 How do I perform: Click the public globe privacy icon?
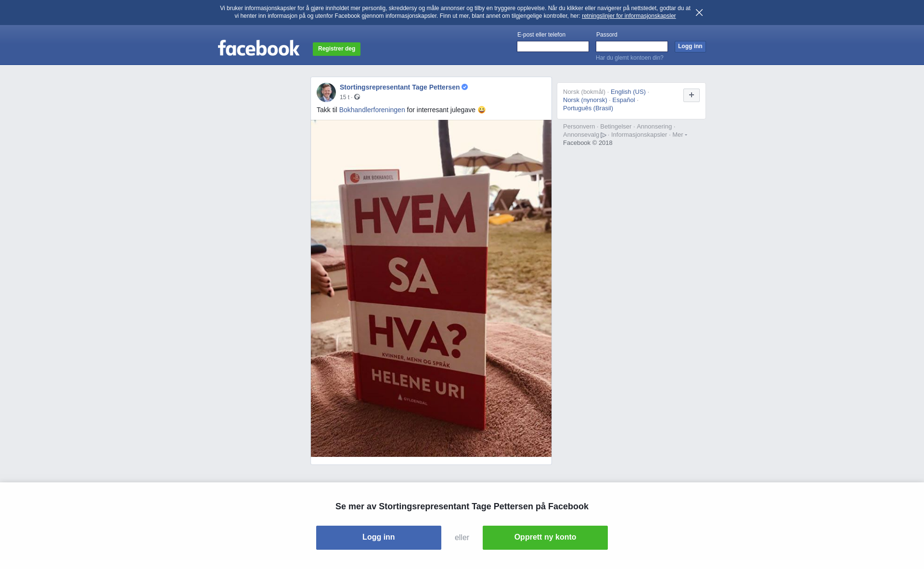click(x=357, y=97)
